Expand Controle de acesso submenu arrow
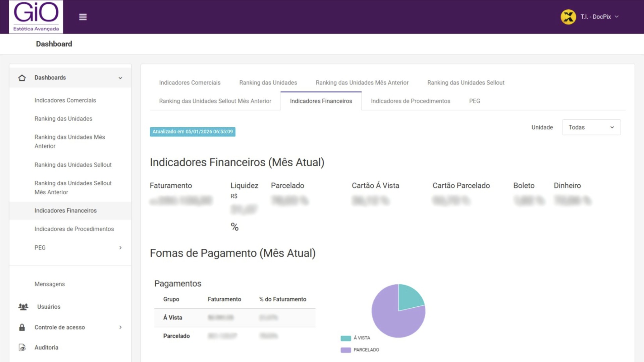Image resolution: width=644 pixels, height=362 pixels. coord(120,327)
